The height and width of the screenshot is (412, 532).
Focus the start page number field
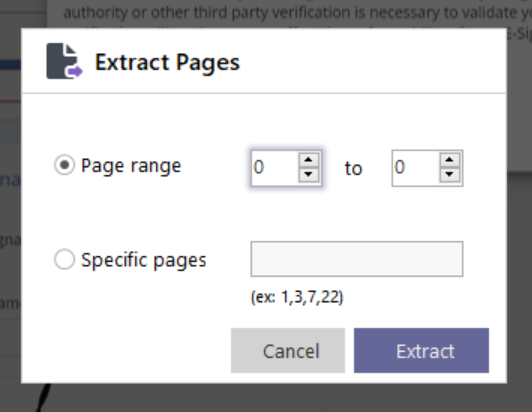click(275, 168)
